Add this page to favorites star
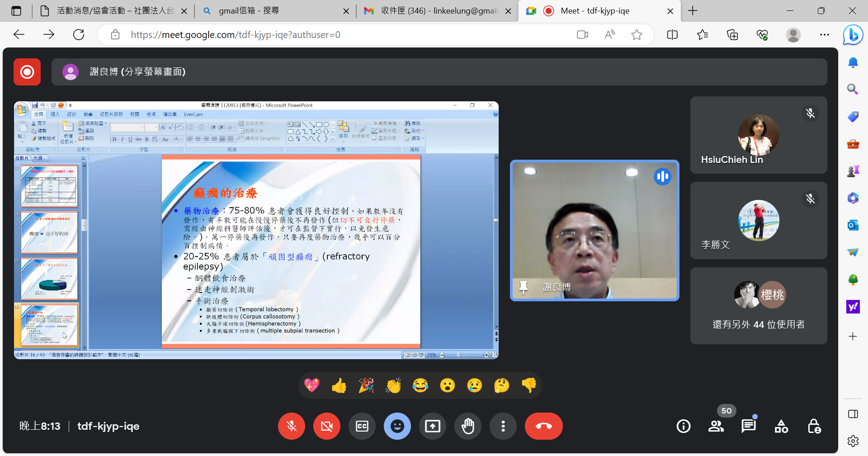 [637, 35]
